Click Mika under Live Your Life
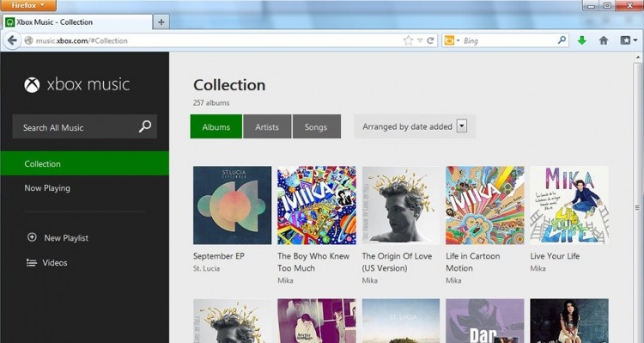 [x=538, y=268]
